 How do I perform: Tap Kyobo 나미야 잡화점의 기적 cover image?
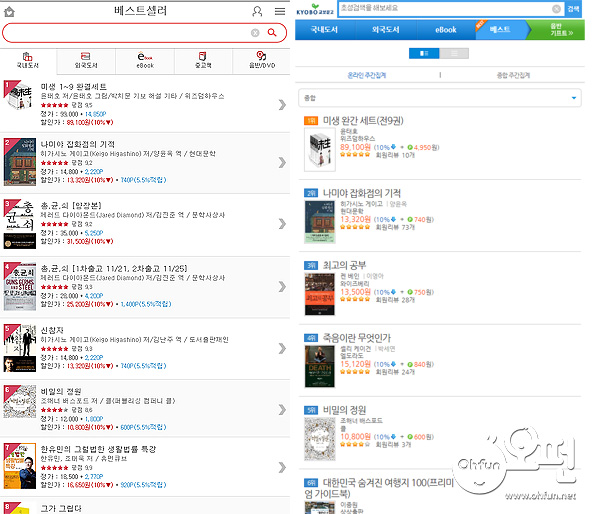pyautogui.click(x=320, y=222)
